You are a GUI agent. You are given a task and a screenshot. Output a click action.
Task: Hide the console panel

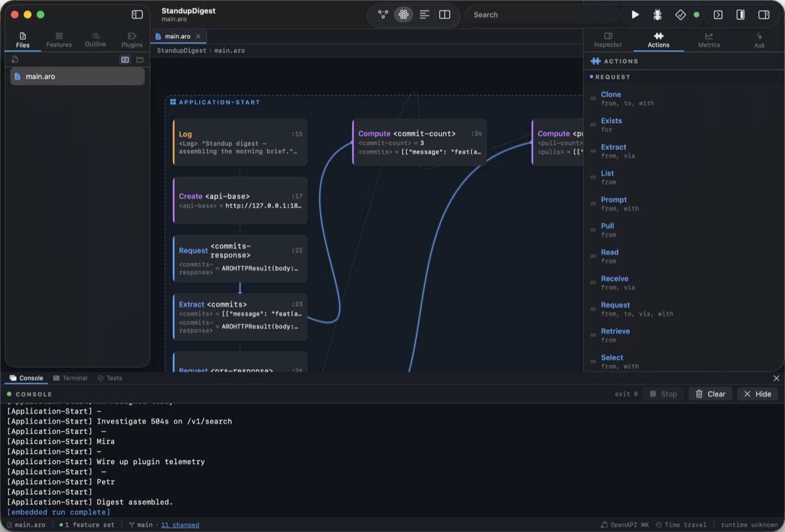tap(758, 394)
